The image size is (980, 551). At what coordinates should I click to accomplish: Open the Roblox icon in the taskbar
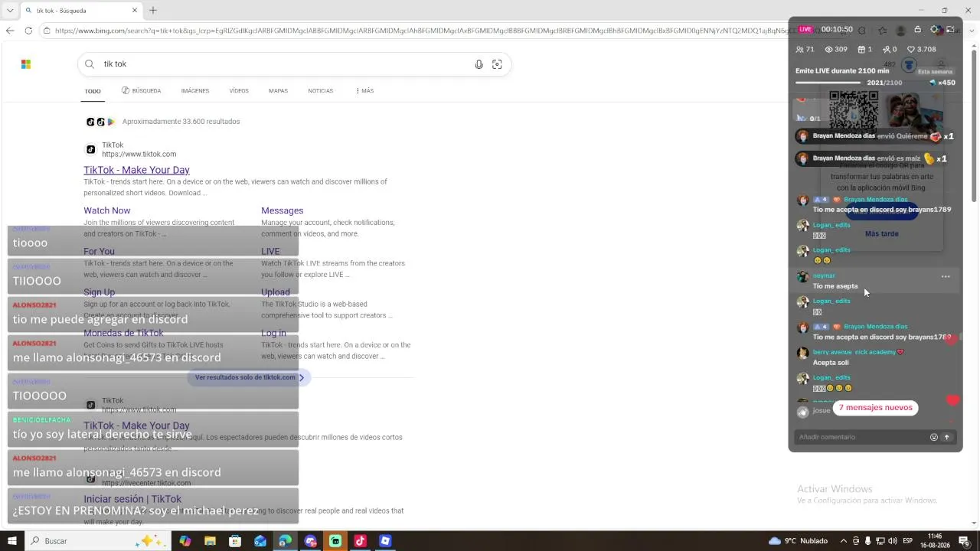385,541
